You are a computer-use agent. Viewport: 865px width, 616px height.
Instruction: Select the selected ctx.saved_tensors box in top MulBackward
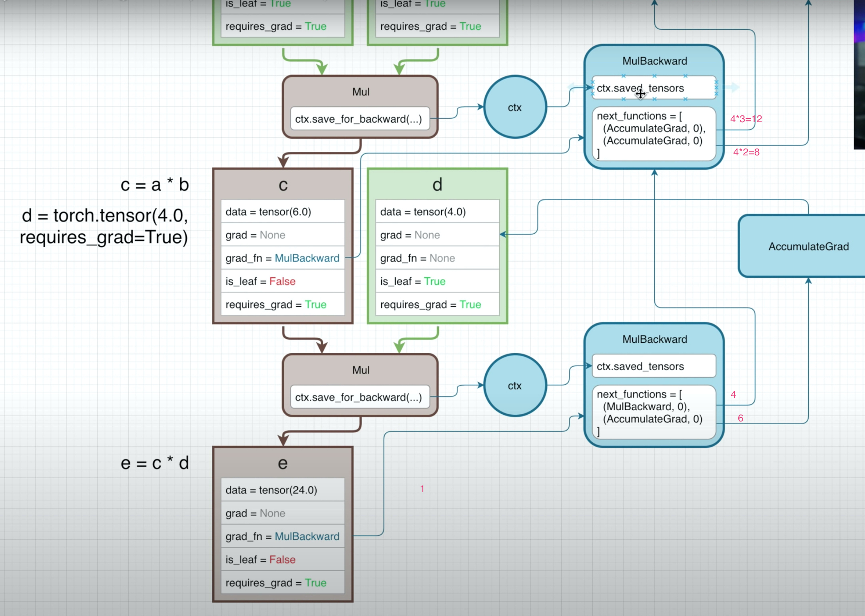[654, 87]
